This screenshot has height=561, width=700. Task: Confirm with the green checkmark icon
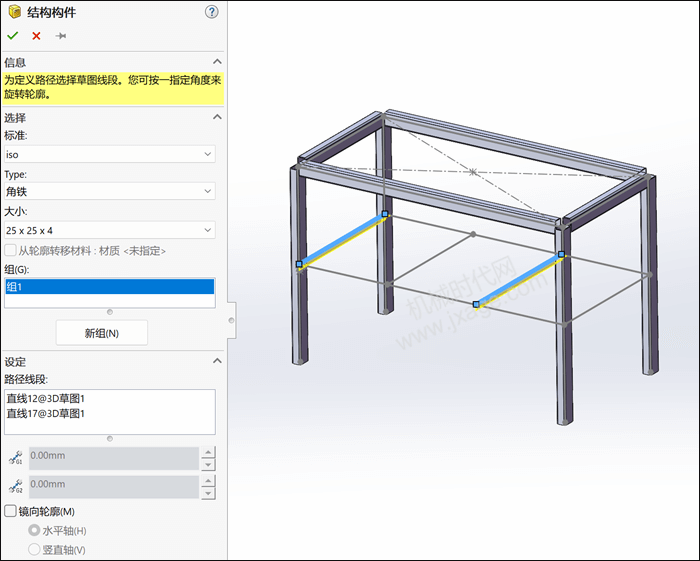12,36
